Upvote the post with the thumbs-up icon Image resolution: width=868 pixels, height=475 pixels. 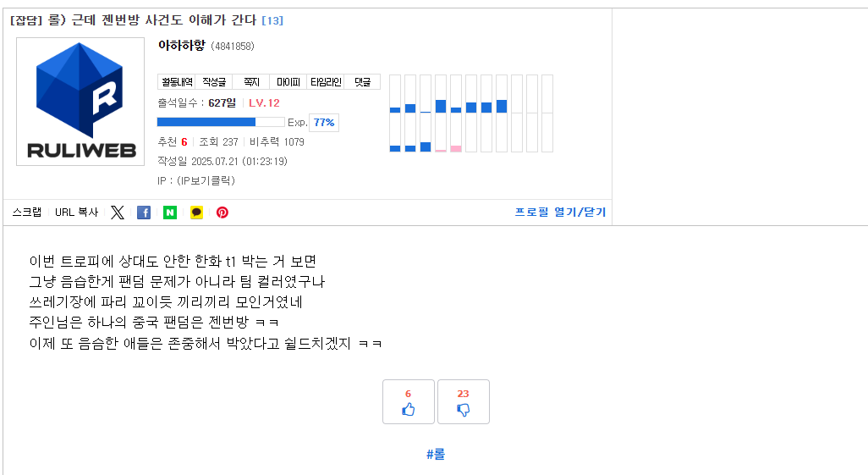point(409,402)
